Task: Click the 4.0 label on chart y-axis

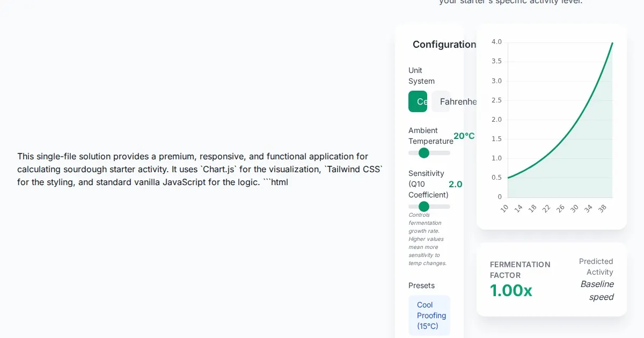Action: [496, 42]
